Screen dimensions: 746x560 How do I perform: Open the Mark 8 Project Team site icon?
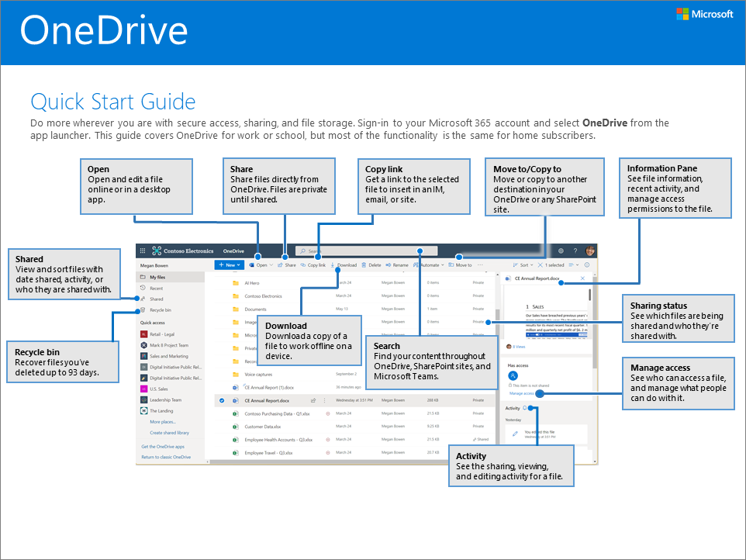click(x=143, y=344)
